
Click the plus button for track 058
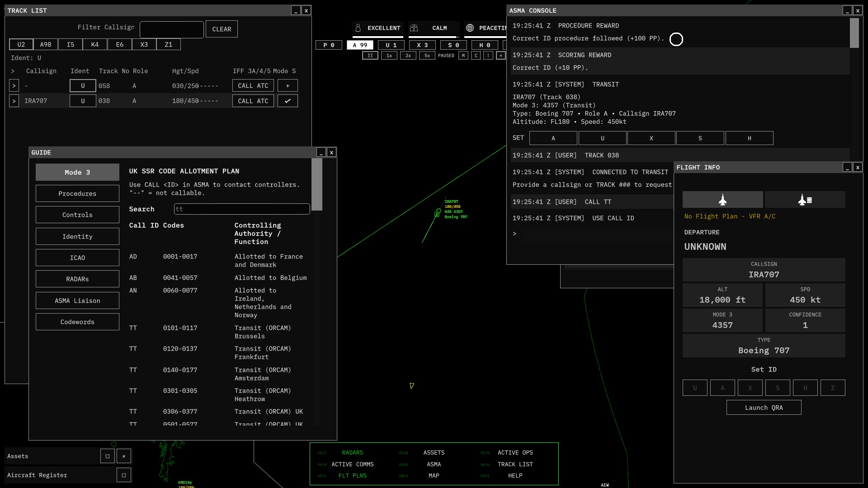click(x=288, y=86)
